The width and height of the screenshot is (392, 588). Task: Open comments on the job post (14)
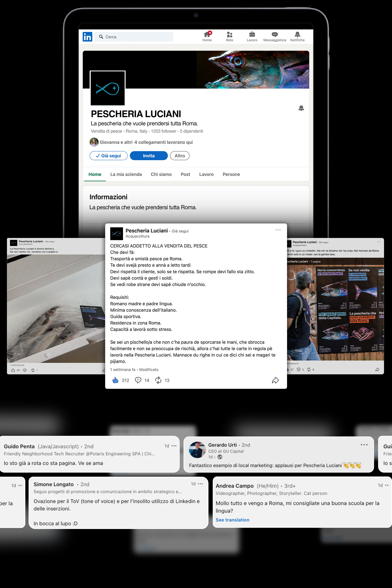click(138, 380)
